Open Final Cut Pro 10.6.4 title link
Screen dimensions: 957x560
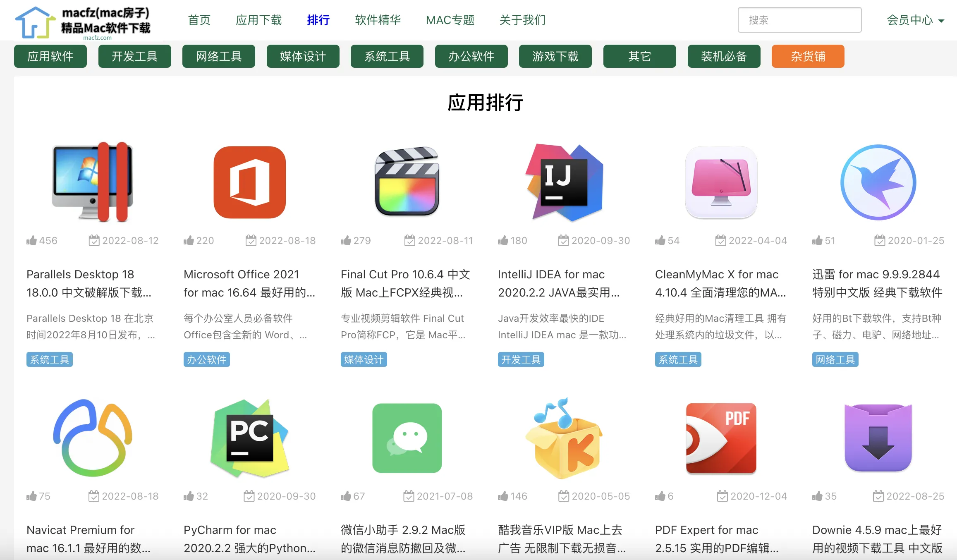[x=406, y=283]
